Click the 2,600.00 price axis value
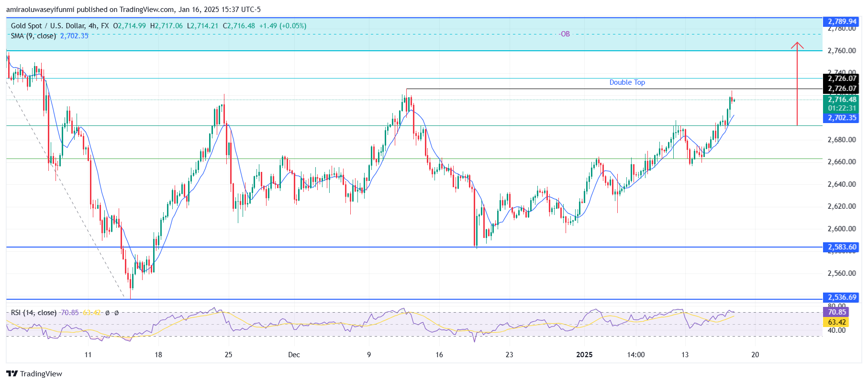The image size is (868, 384). [842, 229]
